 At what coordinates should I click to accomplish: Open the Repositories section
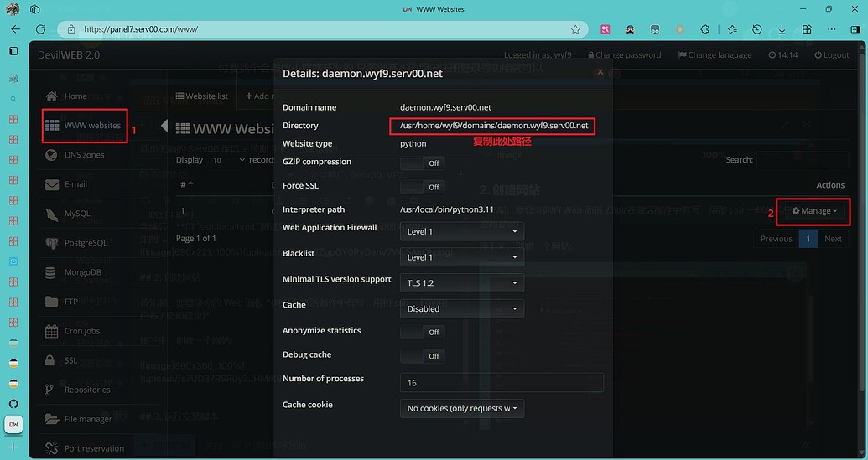pyautogui.click(x=77, y=390)
